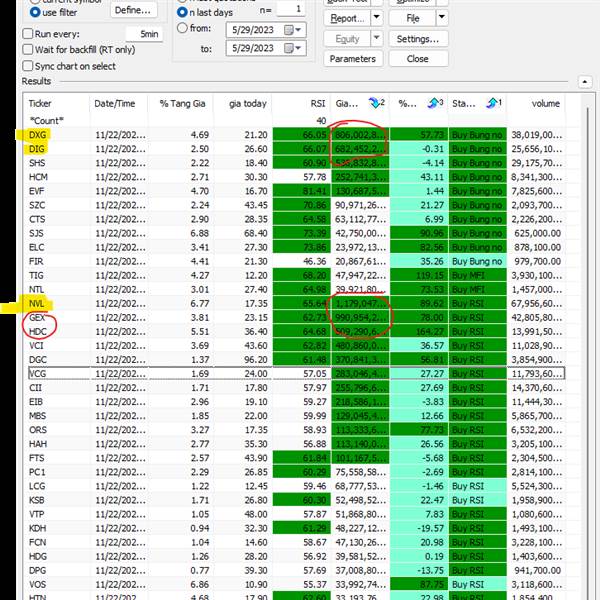The height and width of the screenshot is (600, 600).
Task: Select the SZC ticker row
Action: pyautogui.click(x=295, y=205)
